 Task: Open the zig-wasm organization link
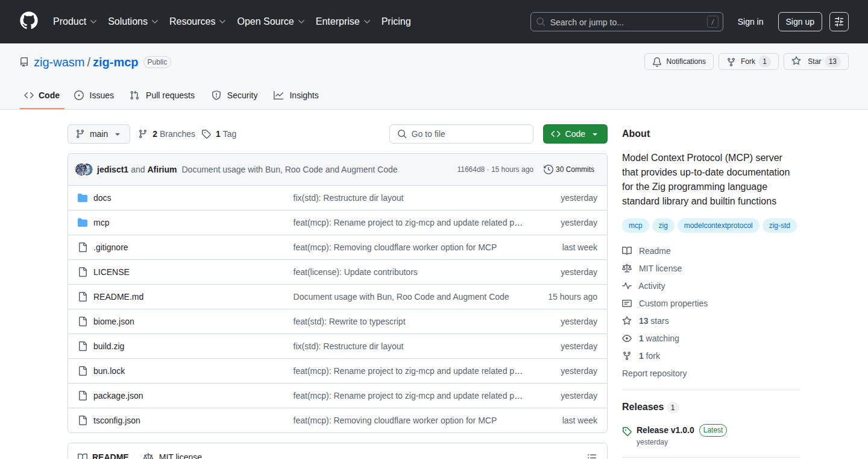(x=59, y=62)
